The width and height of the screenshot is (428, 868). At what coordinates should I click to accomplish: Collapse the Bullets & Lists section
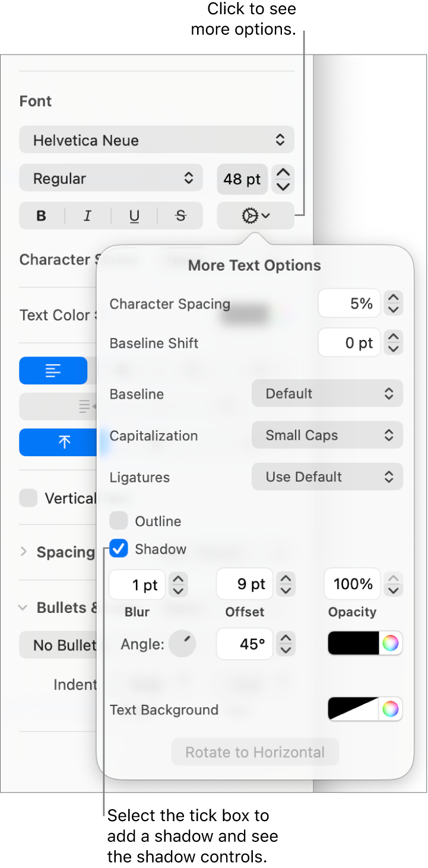pyautogui.click(x=22, y=608)
